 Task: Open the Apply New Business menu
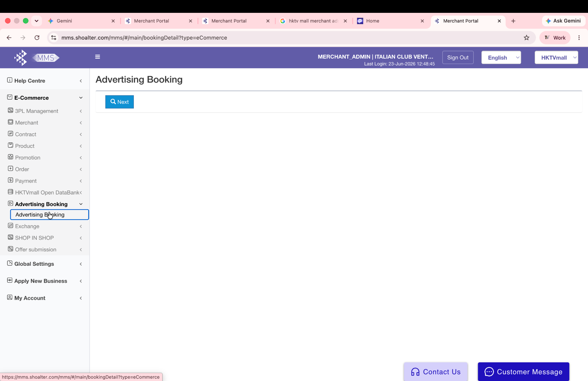tap(45, 281)
